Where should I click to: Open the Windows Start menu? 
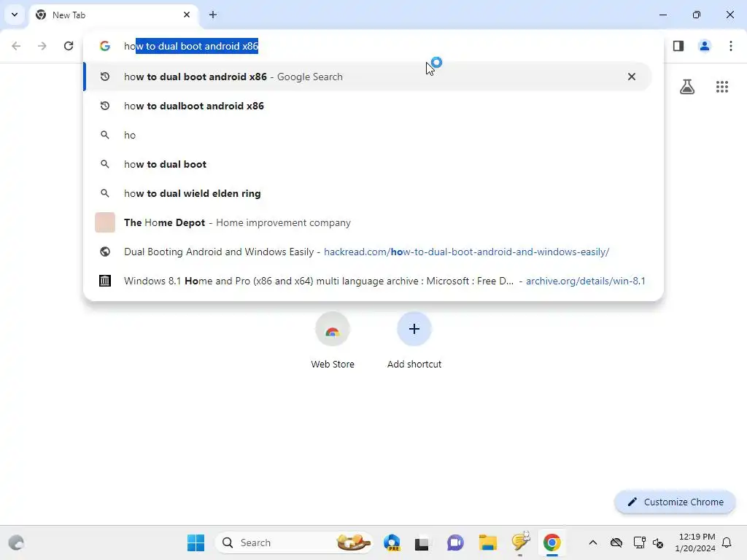tap(196, 542)
